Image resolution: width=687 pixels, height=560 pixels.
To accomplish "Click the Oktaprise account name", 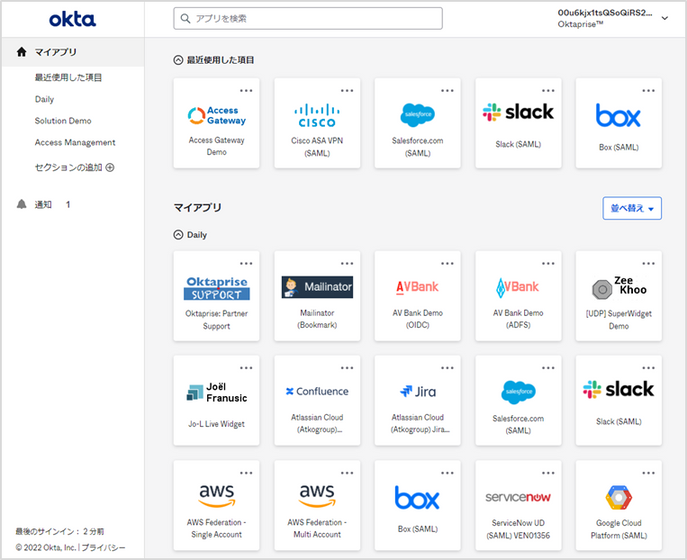I will click(x=580, y=25).
